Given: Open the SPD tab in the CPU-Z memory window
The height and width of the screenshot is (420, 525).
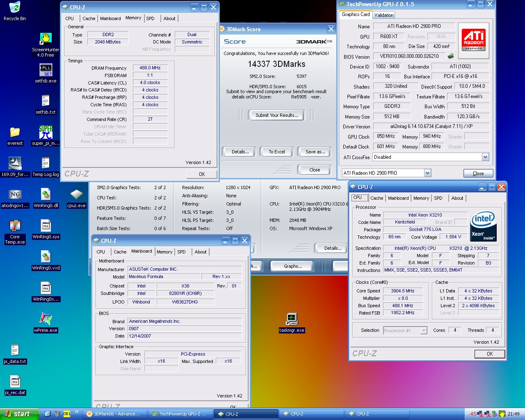Looking at the screenshot, I should (x=151, y=18).
